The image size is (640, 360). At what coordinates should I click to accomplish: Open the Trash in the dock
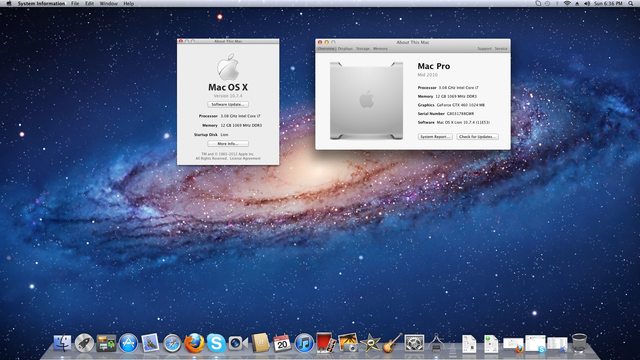[579, 343]
